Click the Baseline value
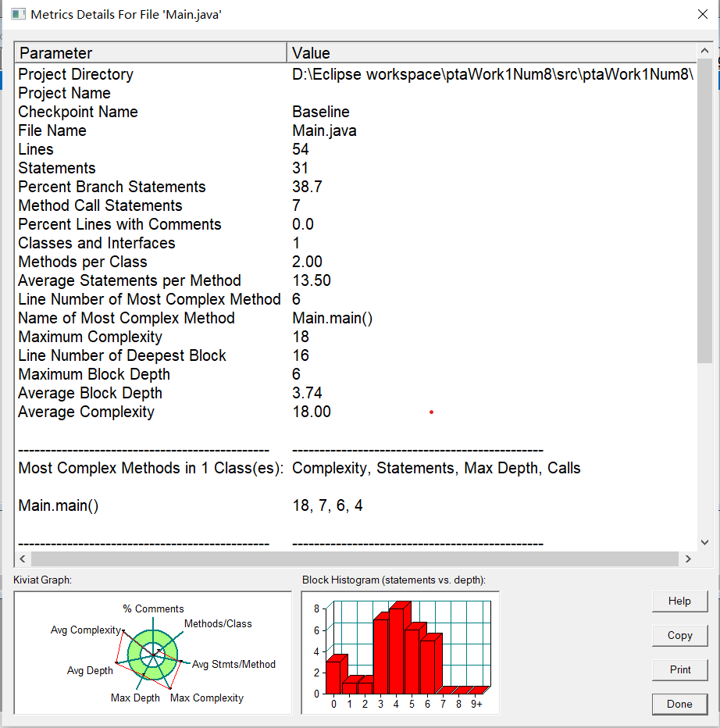 pyautogui.click(x=321, y=112)
